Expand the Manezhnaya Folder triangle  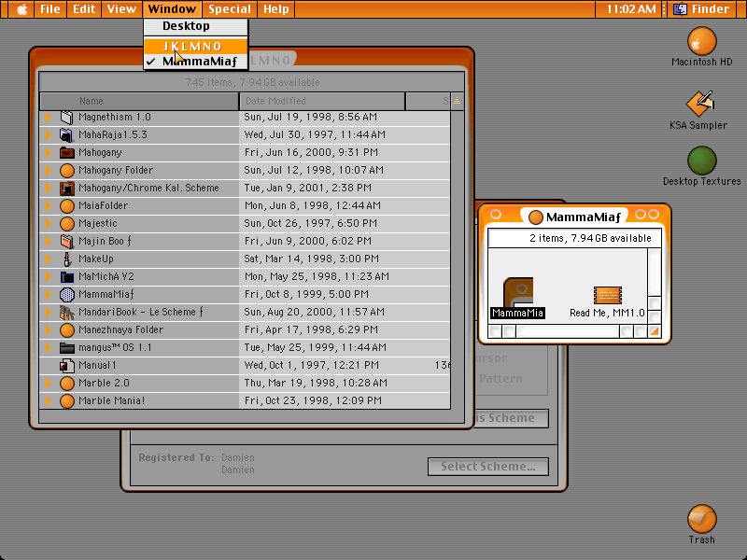coord(49,330)
